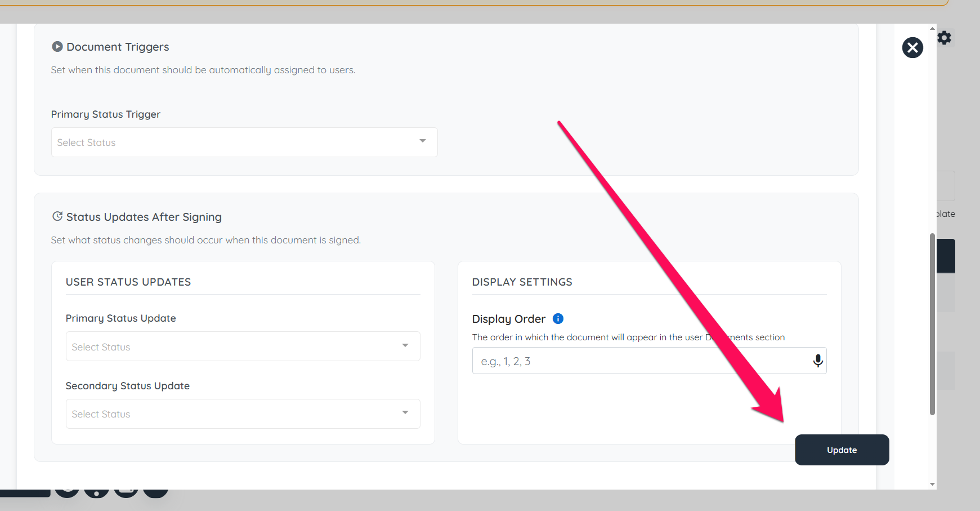The width and height of the screenshot is (980, 511).
Task: Click the DISPLAY SETTINGS label
Action: pos(522,282)
